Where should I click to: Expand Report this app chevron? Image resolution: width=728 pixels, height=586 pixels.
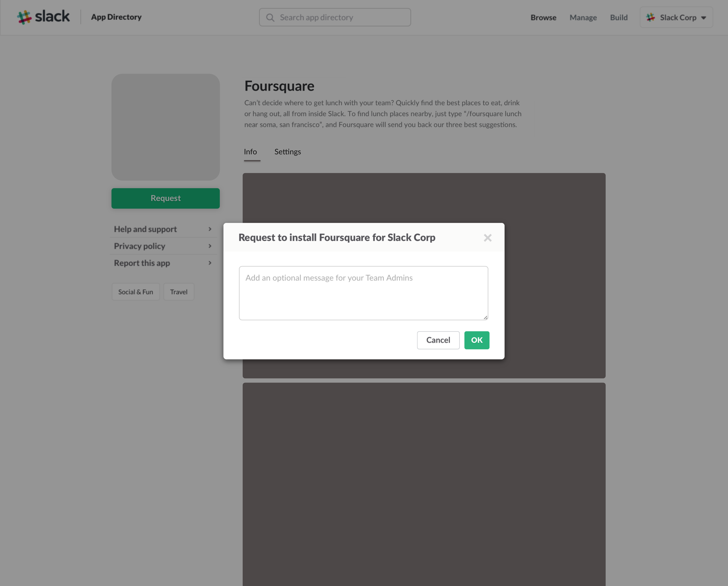pyautogui.click(x=210, y=263)
